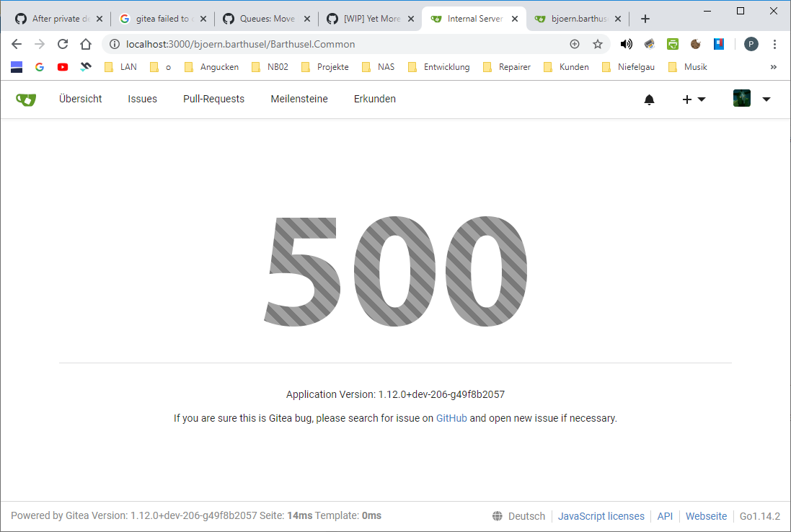Open the notifications bell
The height and width of the screenshot is (532, 791).
coord(649,99)
